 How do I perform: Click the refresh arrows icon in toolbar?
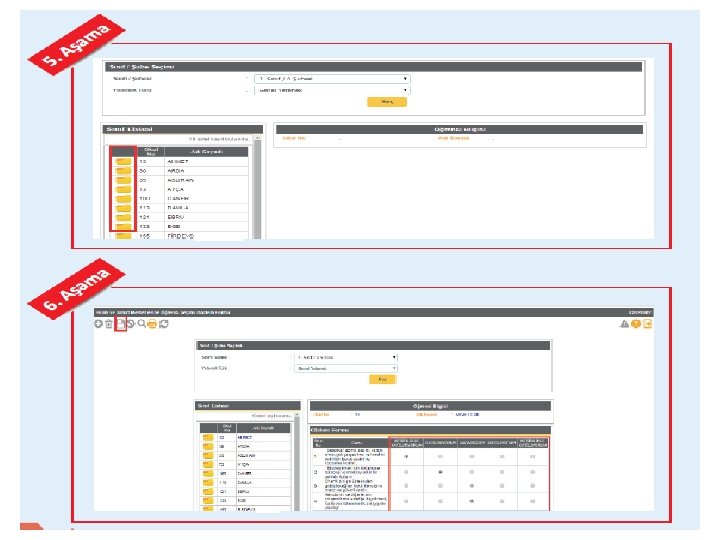pyautogui.click(x=164, y=324)
